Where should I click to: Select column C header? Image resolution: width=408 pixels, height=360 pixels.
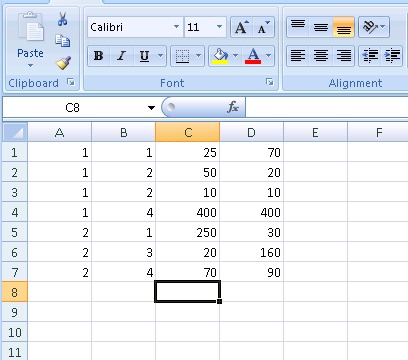[x=188, y=133]
